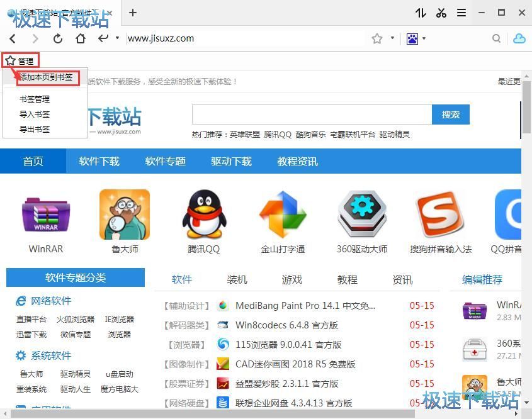The image size is (532, 419).
Task: Reload the page with refresh icon
Action: [x=58, y=38]
